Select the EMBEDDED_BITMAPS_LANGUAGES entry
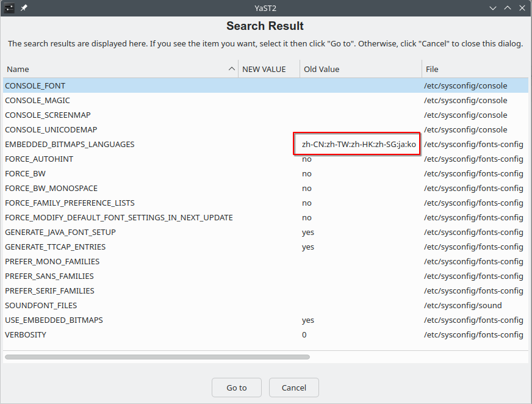532x404 pixels. [x=265, y=144]
